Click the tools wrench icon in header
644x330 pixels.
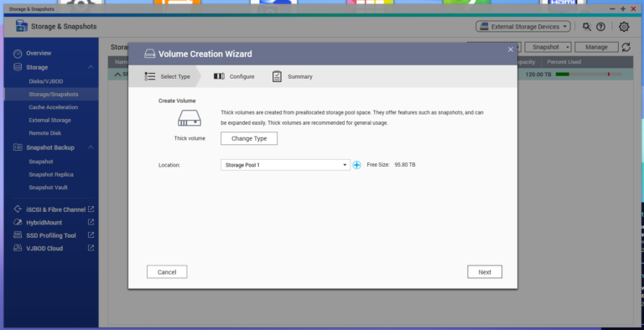click(586, 27)
